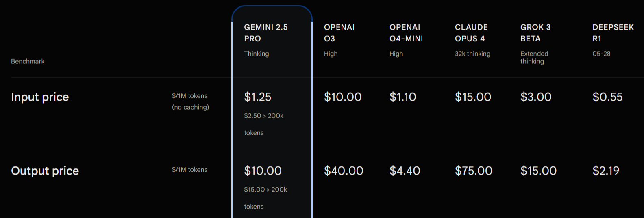Viewport: 644px width, 218px height.
Task: Click Gemini's $1.25 input price
Action: [257, 97]
